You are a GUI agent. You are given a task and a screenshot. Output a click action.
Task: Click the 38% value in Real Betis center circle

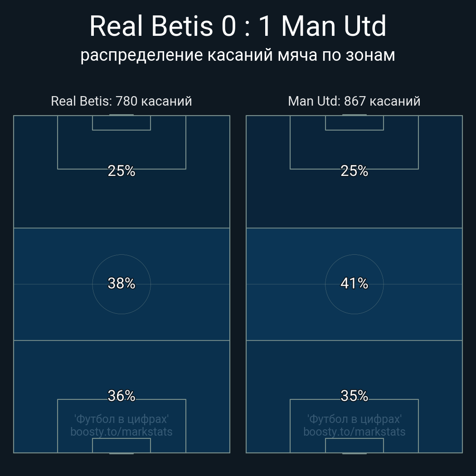click(121, 283)
